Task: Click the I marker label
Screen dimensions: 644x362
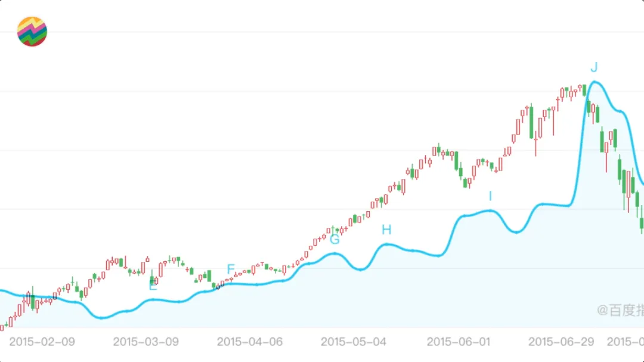Action: point(490,196)
